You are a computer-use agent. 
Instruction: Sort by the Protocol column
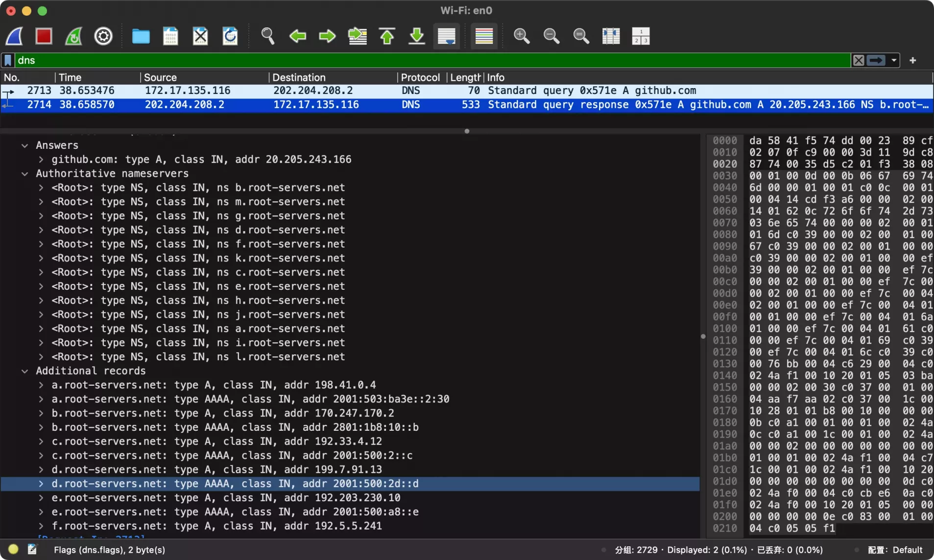point(422,77)
